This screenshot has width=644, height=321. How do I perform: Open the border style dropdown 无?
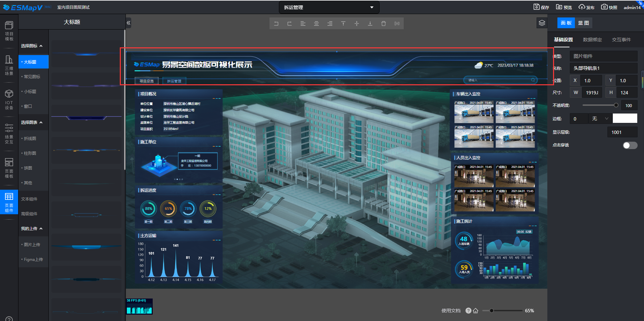[600, 119]
